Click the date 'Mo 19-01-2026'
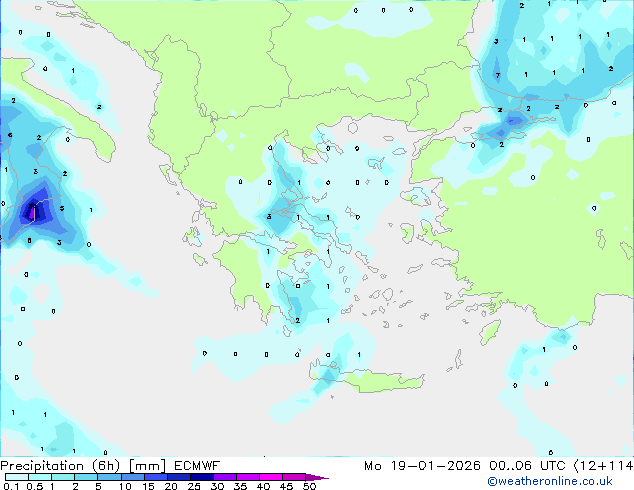The width and height of the screenshot is (634, 490). [422, 466]
